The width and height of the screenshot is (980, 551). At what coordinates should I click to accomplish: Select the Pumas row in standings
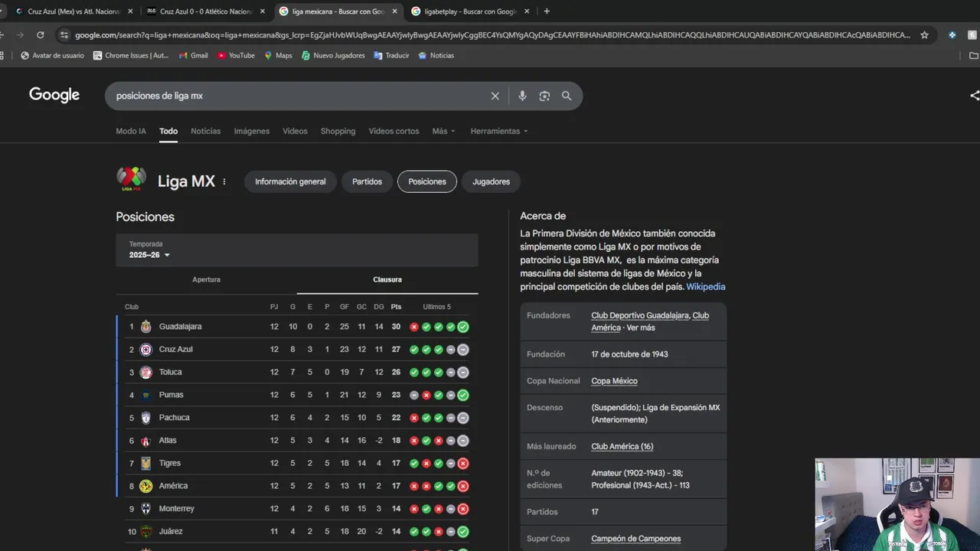point(297,395)
